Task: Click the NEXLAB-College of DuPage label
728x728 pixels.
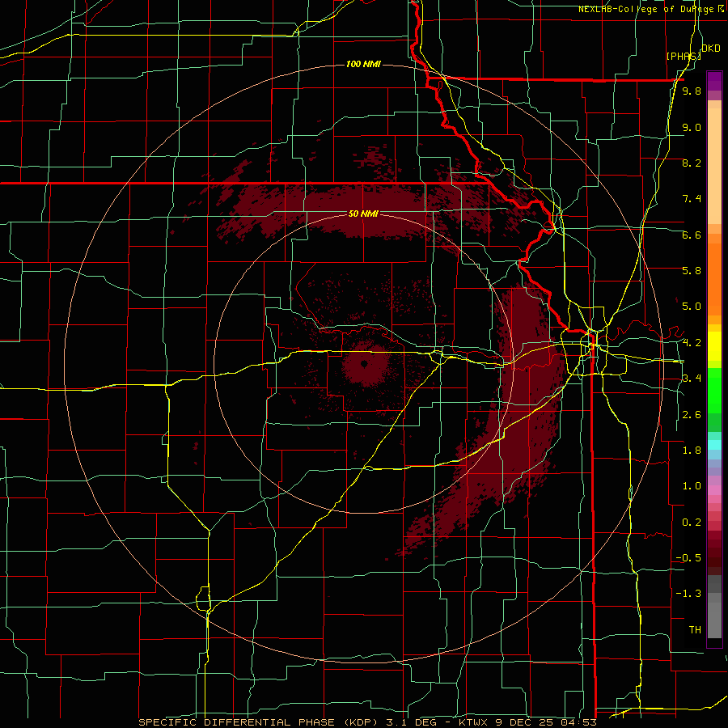Action: pyautogui.click(x=646, y=9)
